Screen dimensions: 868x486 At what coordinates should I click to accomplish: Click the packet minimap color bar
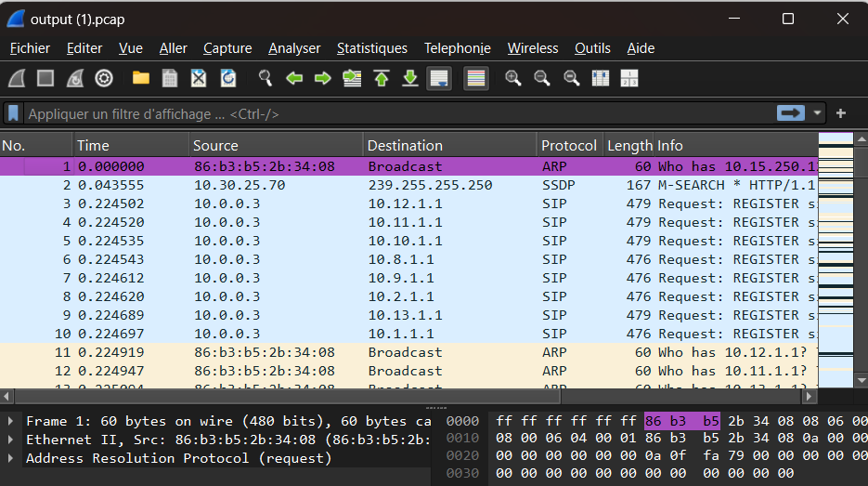tap(836, 259)
